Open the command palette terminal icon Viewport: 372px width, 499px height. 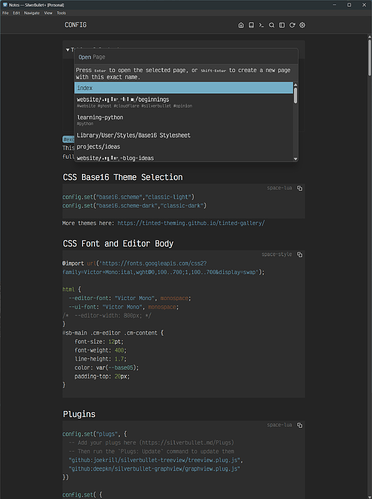tap(261, 25)
